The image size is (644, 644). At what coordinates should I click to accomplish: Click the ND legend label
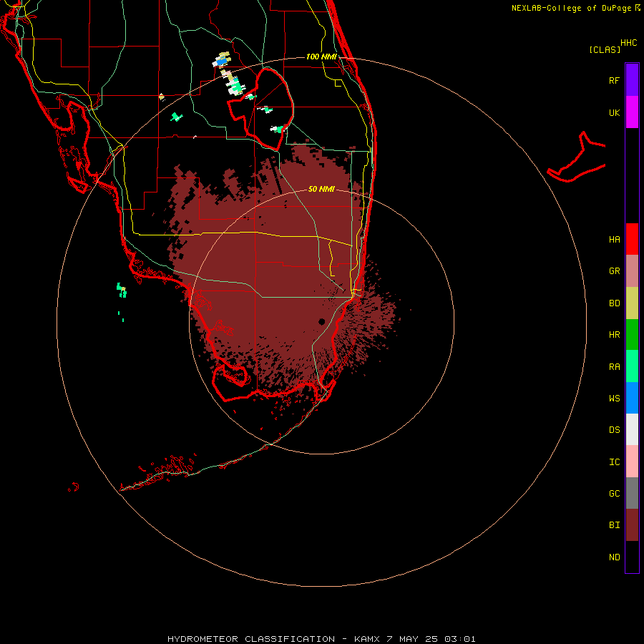pyautogui.click(x=615, y=557)
